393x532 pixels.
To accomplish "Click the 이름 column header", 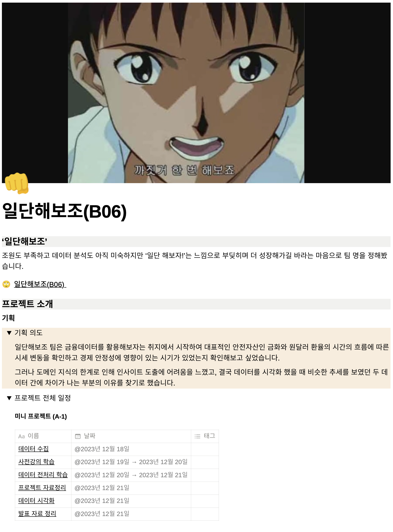I will tap(43, 436).
